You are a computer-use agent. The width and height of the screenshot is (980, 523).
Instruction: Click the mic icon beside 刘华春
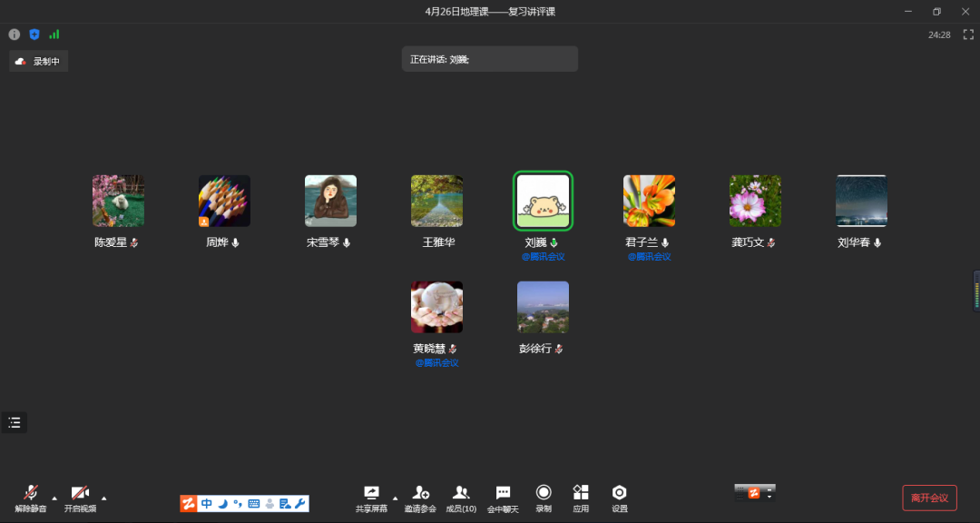coord(877,242)
